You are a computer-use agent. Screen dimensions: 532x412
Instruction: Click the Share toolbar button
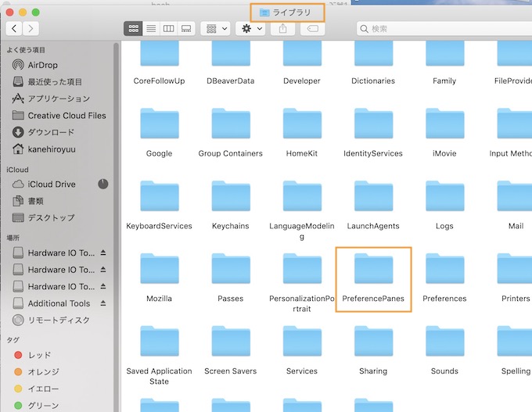pyautogui.click(x=282, y=28)
